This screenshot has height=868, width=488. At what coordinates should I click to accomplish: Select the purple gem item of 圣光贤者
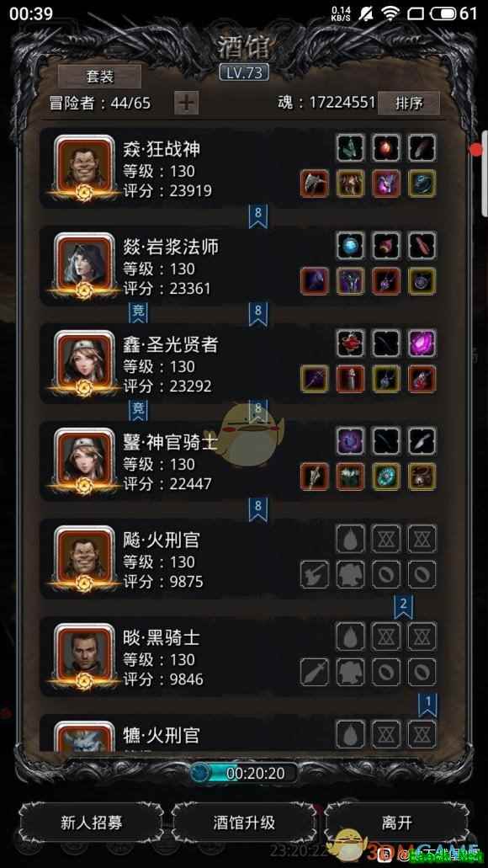coord(422,343)
